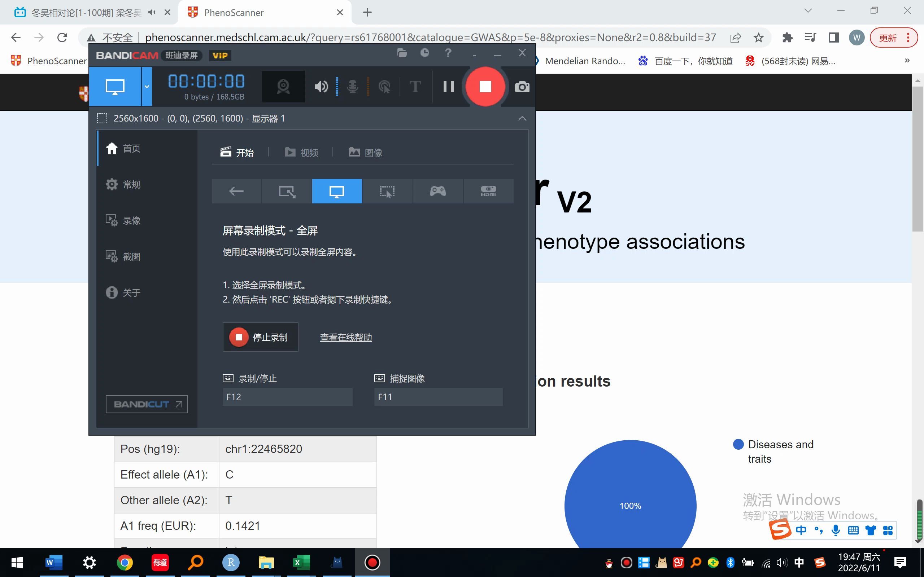
Task: Open the webcam overlay settings
Action: coord(283,87)
